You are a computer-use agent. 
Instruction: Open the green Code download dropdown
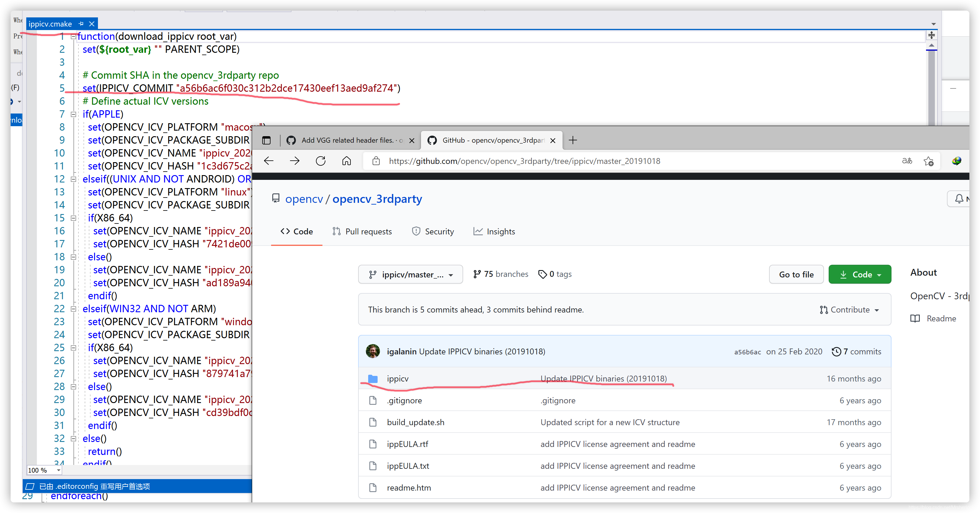click(859, 274)
